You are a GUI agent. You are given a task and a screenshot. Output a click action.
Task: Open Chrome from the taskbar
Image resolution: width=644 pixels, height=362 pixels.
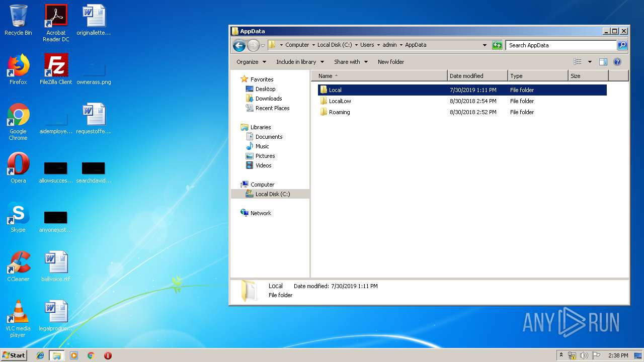coord(91,355)
